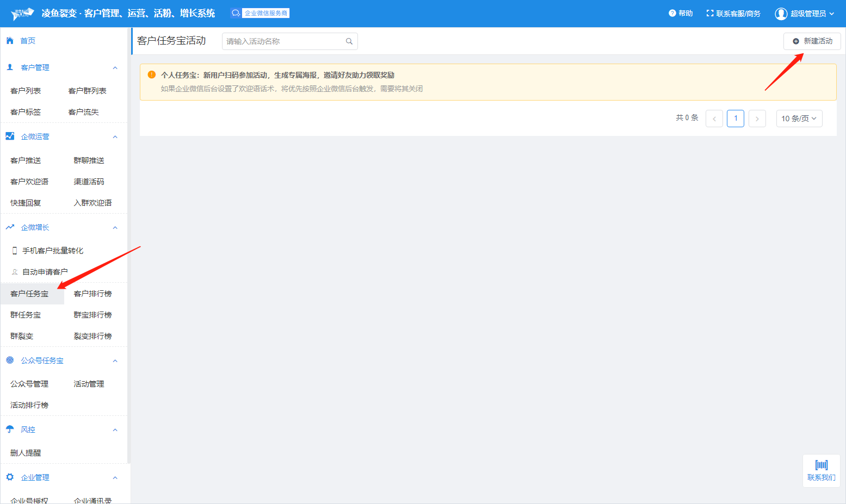Click the help question mark icon
Viewport: 846px width, 504px height.
point(672,13)
